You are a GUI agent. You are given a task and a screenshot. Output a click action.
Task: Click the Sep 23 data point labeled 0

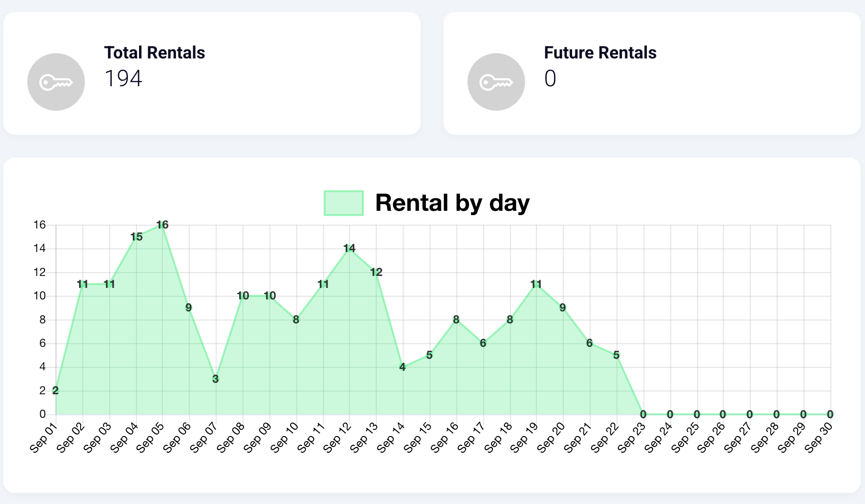pyautogui.click(x=643, y=414)
